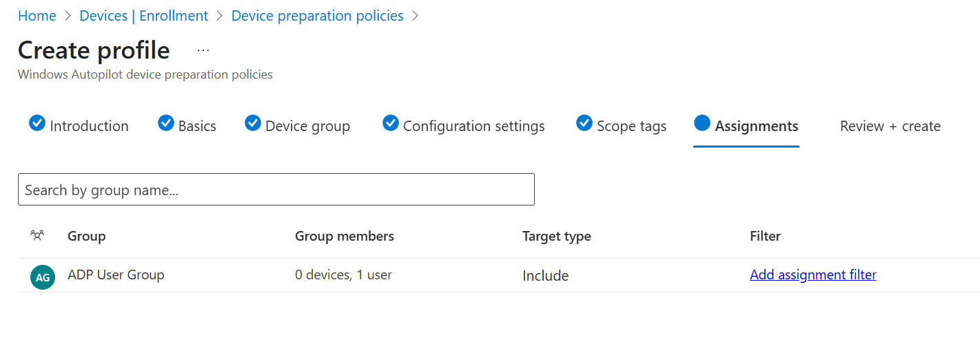Screen dimensions: 980x340
Task: Open Devices | Enrollment breadcrumb link
Action: click(143, 16)
